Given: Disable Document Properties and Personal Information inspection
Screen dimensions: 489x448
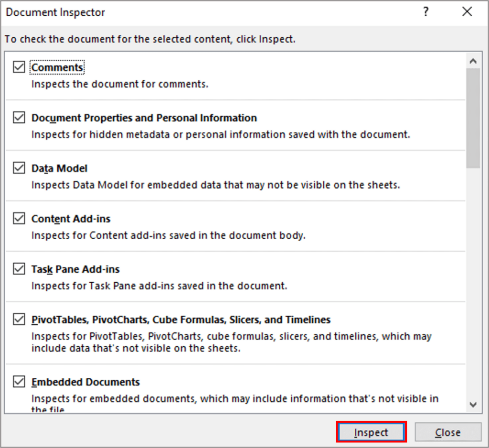Looking at the screenshot, I should (x=19, y=117).
